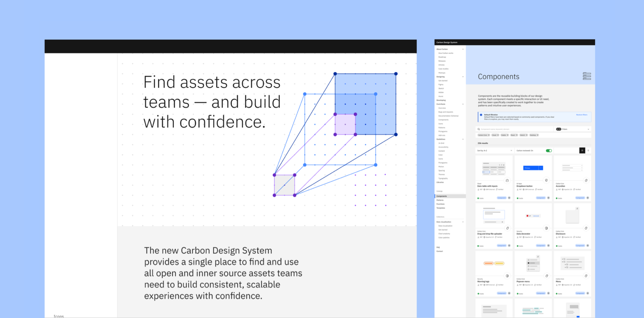Remove the Carbon Core filter tag

[489, 135]
